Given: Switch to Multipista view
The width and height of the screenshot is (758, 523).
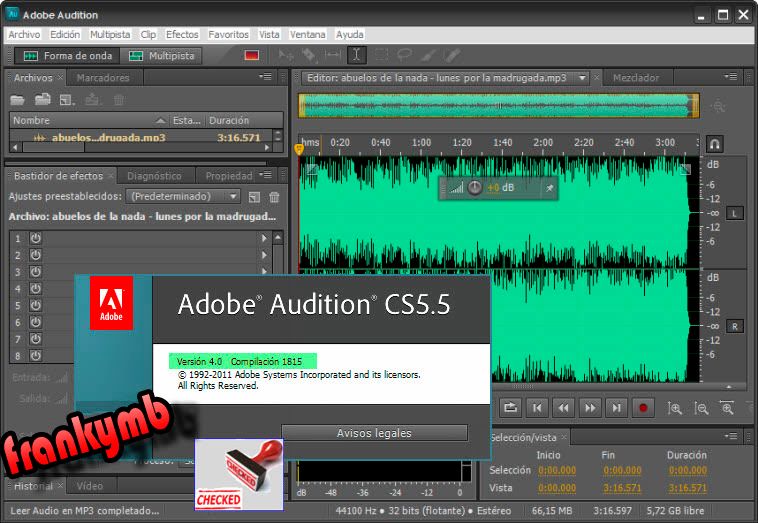Looking at the screenshot, I should tap(161, 56).
